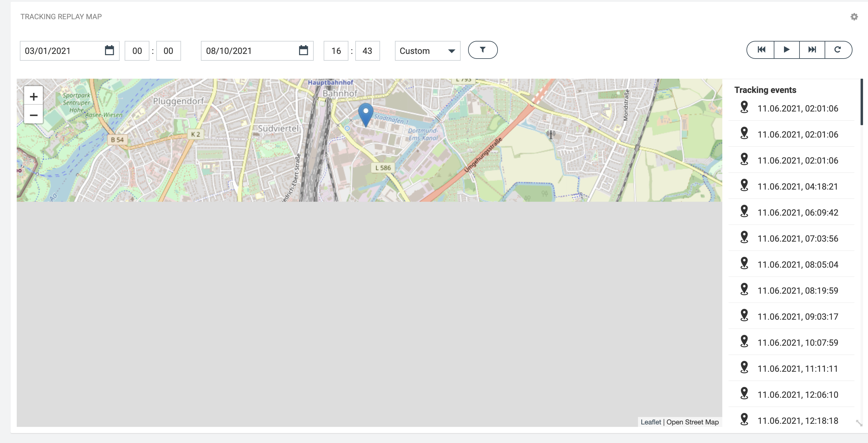The width and height of the screenshot is (868, 443).
Task: Reload the tracking replay data
Action: pos(838,50)
